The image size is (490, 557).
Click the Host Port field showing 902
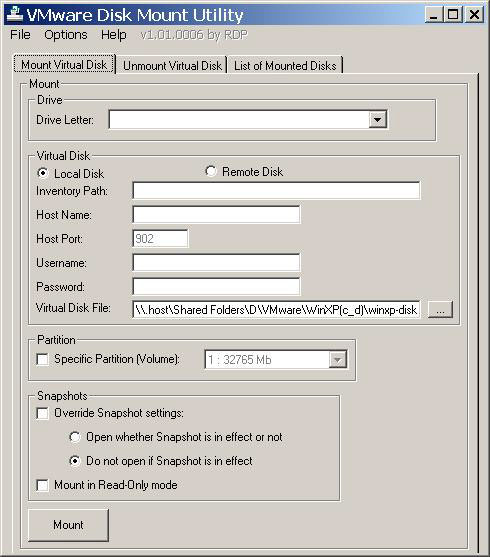[x=160, y=238]
